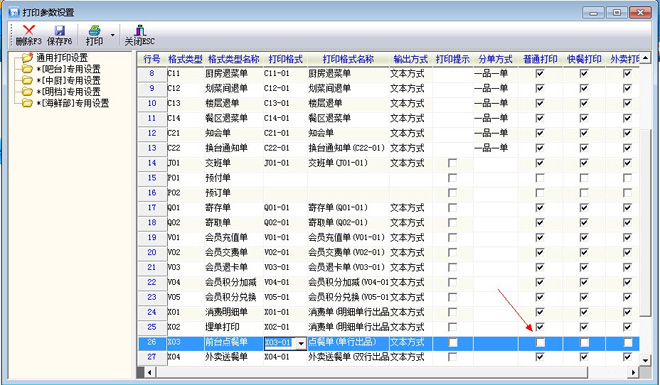
Task: Toggle 打印提示 checkbox for row 26 前台点餐单
Action: point(453,343)
